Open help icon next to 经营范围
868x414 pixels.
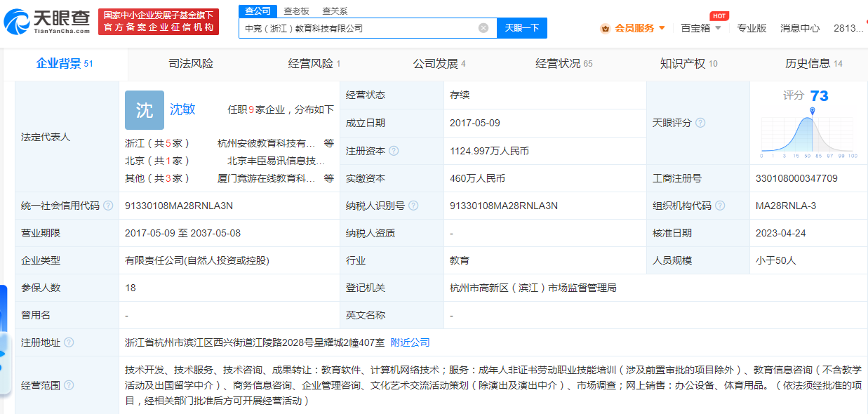pos(69,385)
